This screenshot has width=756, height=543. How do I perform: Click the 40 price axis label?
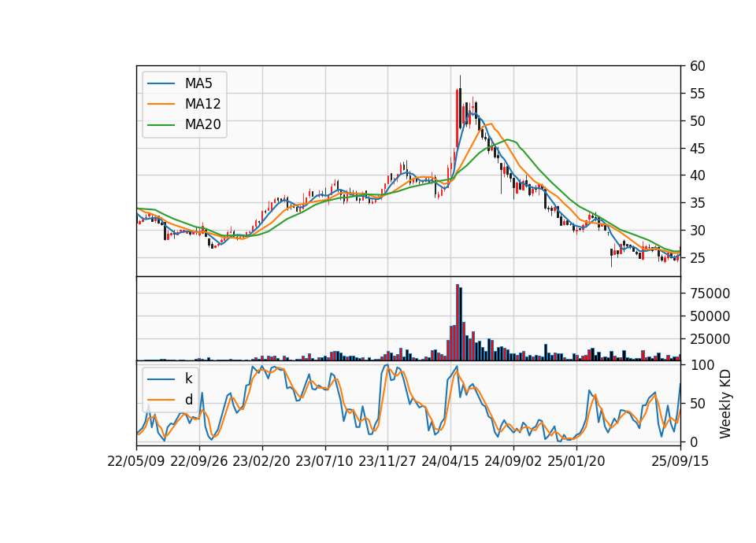tap(697, 175)
